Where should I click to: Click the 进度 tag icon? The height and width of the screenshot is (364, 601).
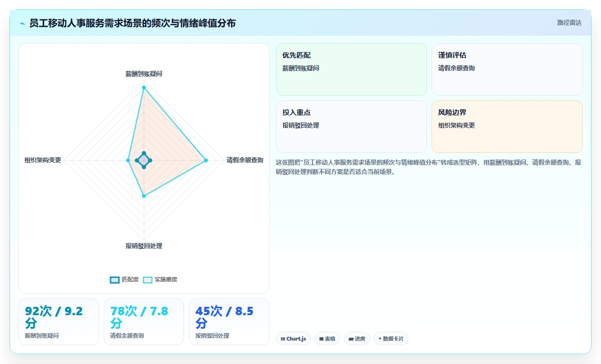tap(351, 339)
